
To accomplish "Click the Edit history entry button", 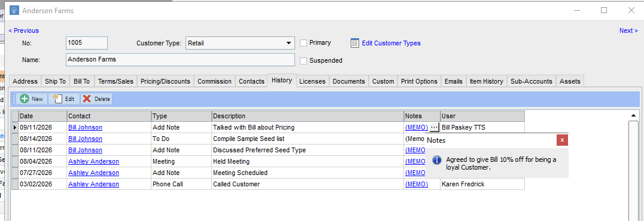I will point(64,99).
